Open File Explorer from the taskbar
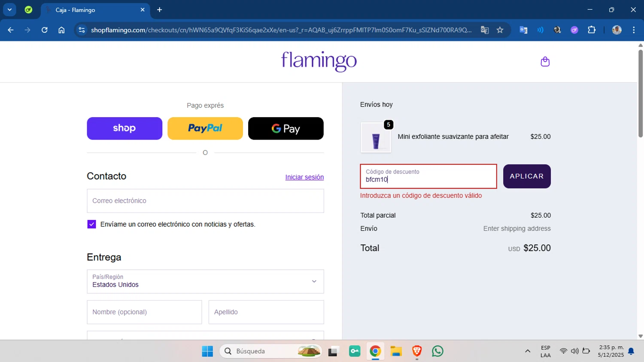The width and height of the screenshot is (644, 362). (x=396, y=351)
